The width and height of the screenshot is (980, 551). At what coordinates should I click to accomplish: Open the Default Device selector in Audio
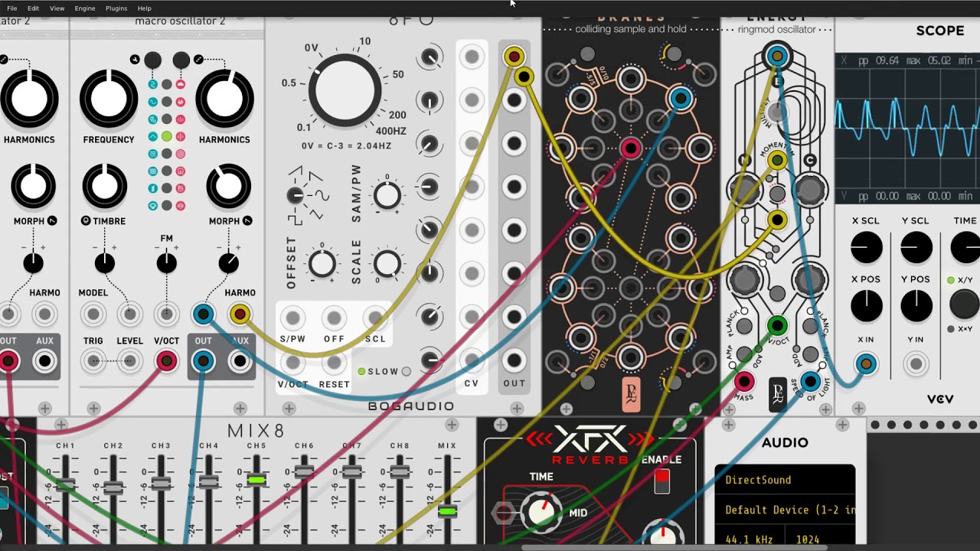tap(785, 510)
